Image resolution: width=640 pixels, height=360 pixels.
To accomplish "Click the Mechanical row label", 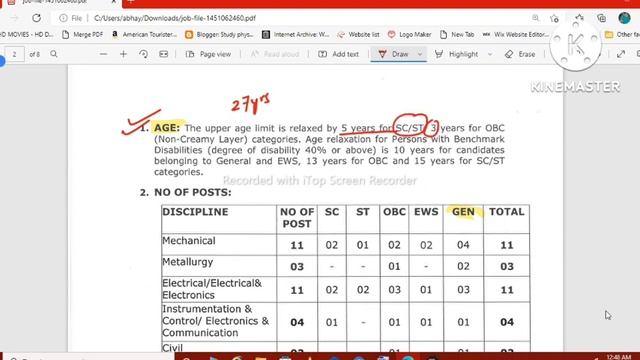I will point(189,241).
